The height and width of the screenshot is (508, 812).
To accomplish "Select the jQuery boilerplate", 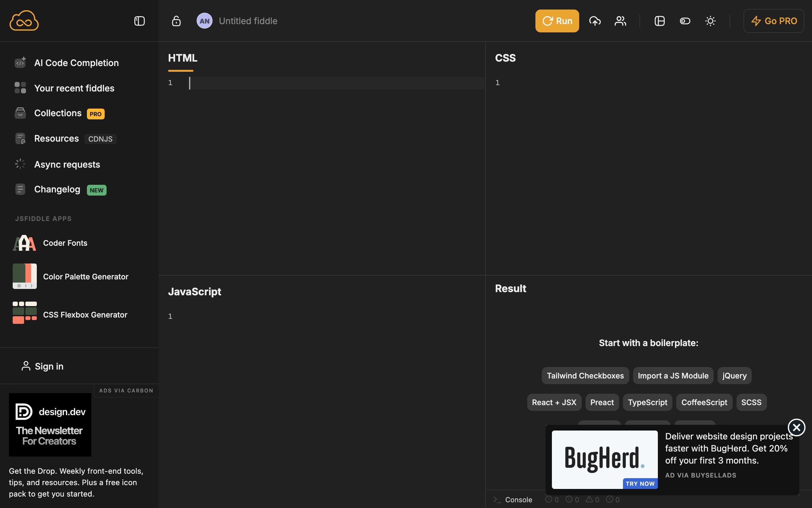I will point(735,376).
